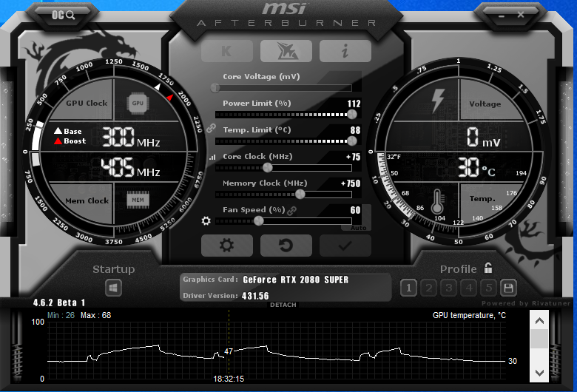Open the OC Scanner button
The height and width of the screenshot is (392, 577).
click(x=63, y=15)
